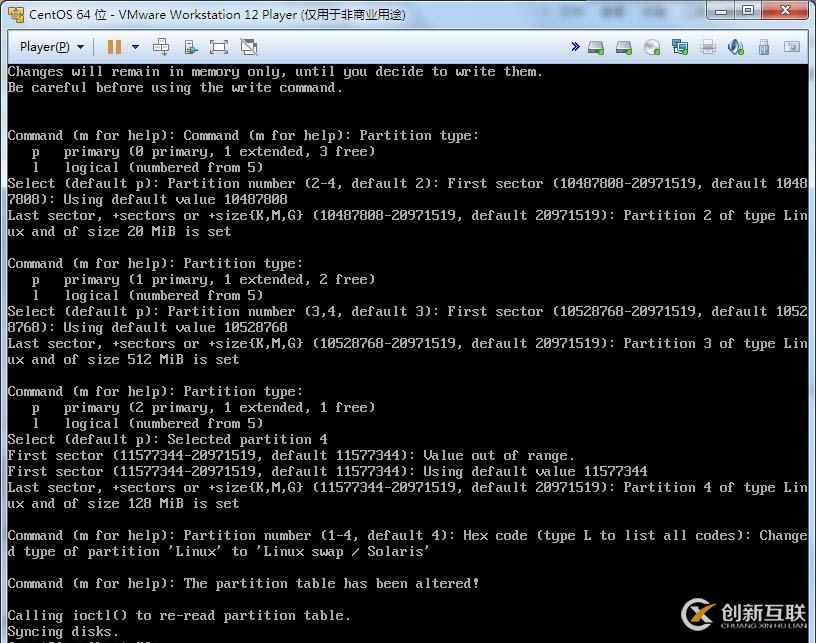The image size is (816, 643).
Task: Click the printer device icon
Action: tap(708, 47)
